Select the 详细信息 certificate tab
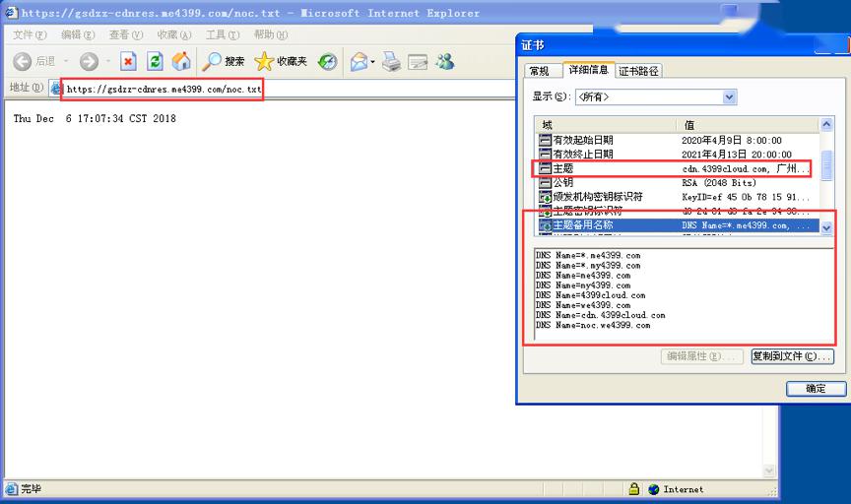 tap(588, 70)
